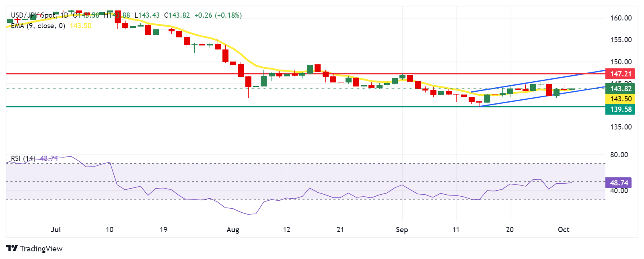Viewport: 644px width, 259px height.
Task: Click the green 143.82 current price tag
Action: coord(620,89)
